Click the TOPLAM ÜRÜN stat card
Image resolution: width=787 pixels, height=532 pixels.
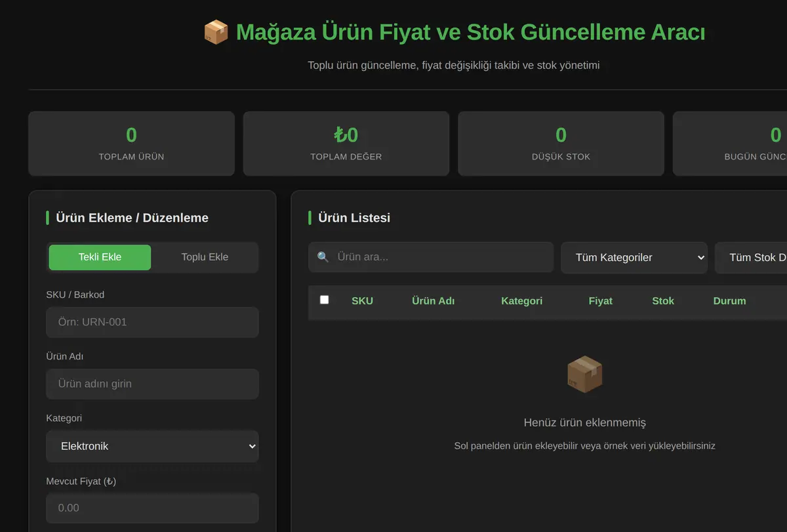tap(131, 144)
